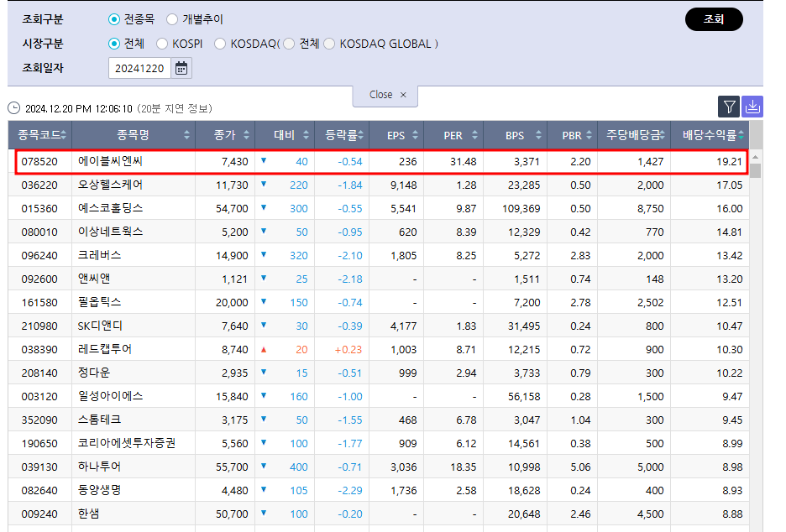Click the X on Close tab
This screenshot has height=532, width=786.
click(403, 95)
